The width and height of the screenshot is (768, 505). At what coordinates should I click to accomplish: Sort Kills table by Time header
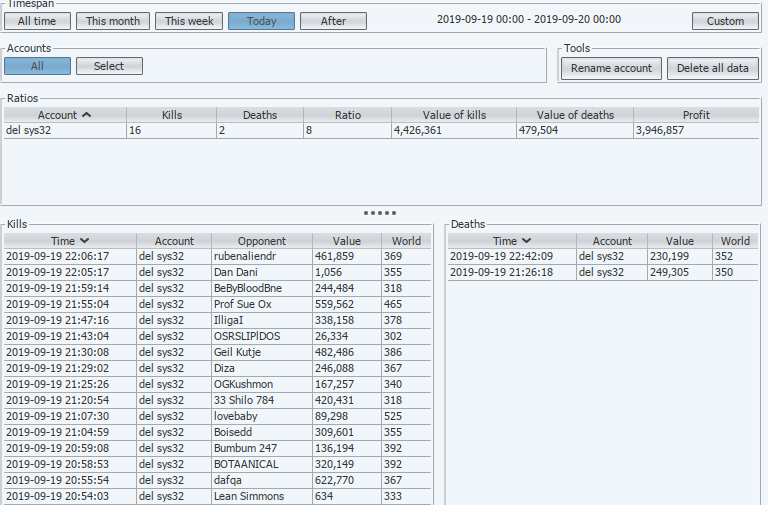tap(70, 241)
